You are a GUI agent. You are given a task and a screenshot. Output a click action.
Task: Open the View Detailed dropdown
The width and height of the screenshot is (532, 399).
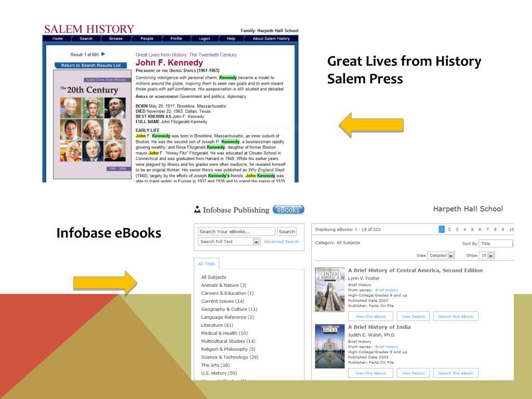tap(441, 256)
